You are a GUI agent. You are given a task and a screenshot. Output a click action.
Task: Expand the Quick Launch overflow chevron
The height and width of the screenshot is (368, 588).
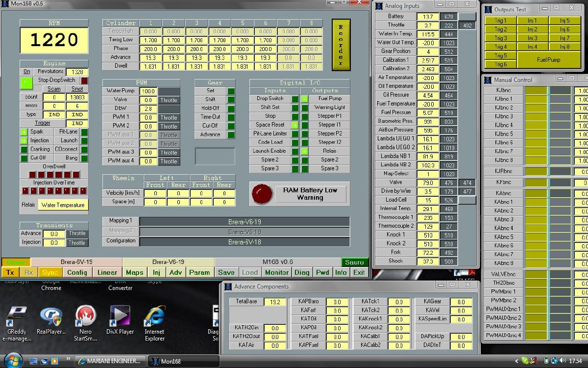68,358
